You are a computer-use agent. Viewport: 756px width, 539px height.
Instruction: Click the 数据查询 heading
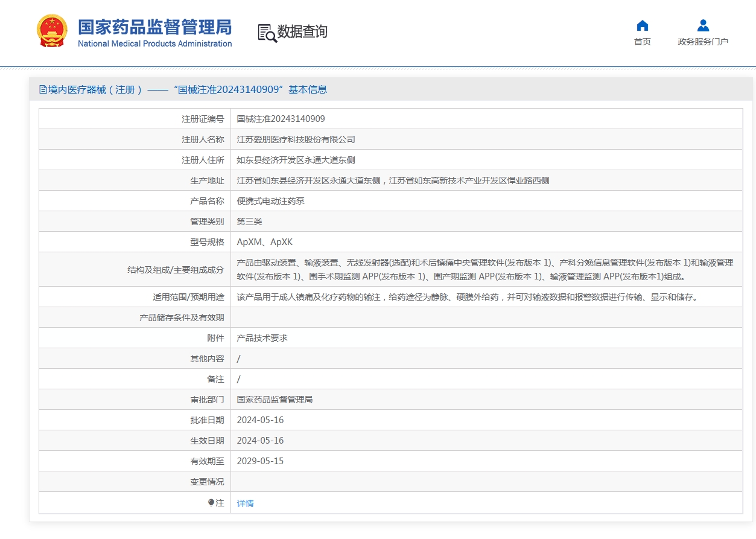tap(302, 32)
